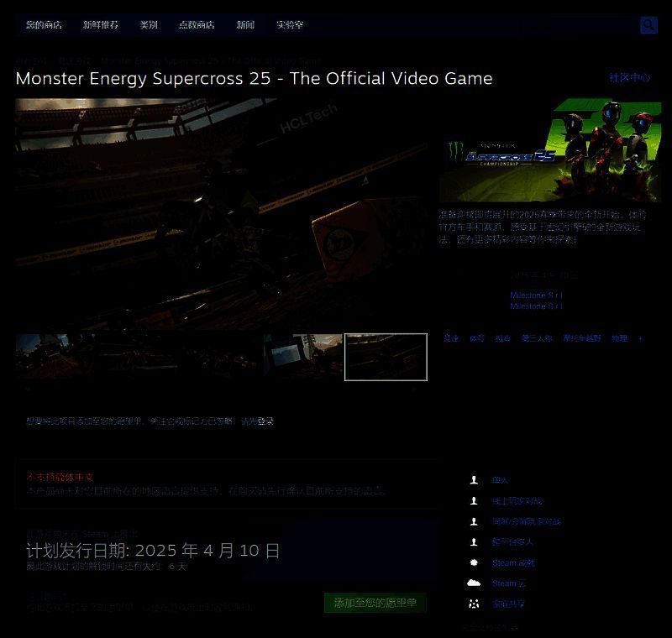Click the Steam Cloud icon
The image size is (672, 638).
474,583
